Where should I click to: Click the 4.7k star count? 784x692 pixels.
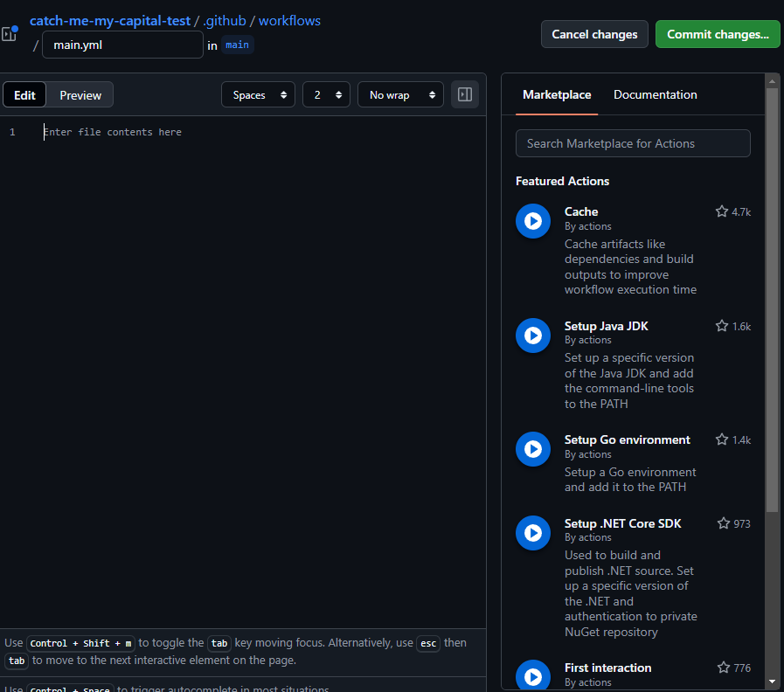pyautogui.click(x=741, y=212)
